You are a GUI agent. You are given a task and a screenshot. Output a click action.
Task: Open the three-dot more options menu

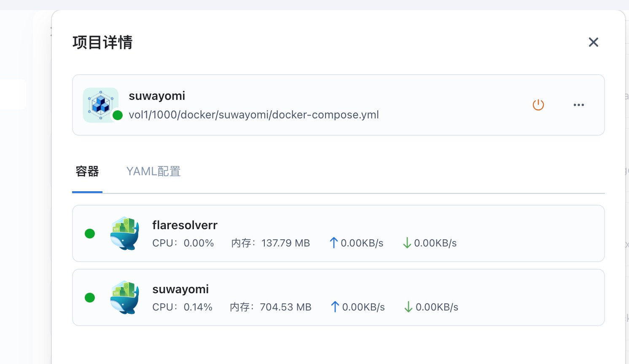578,105
